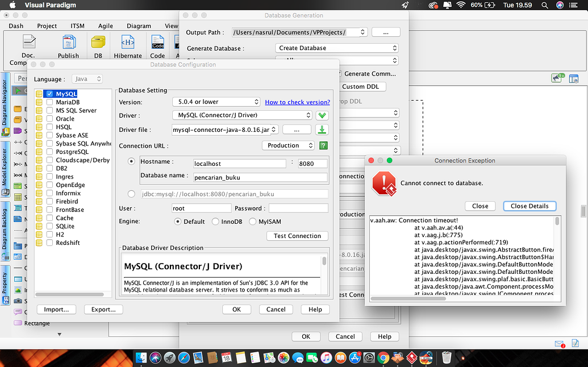Open System Preferences in the Dock

(x=369, y=358)
